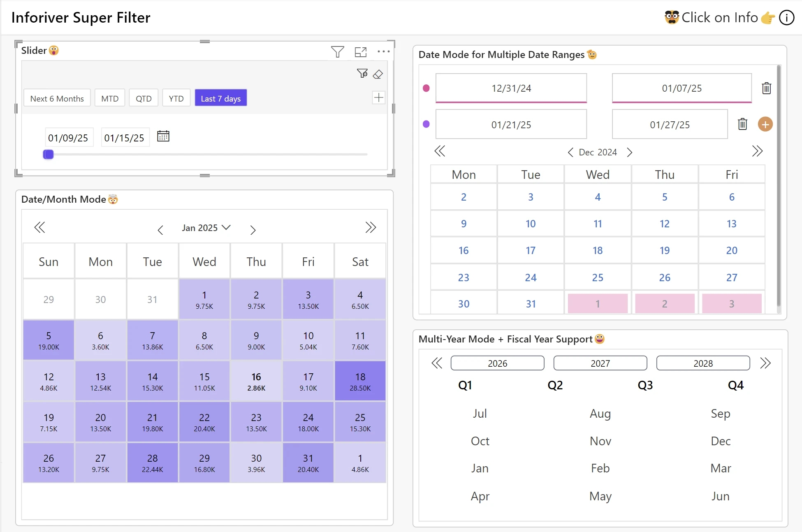
Task: Jump forward a year in Jan 2025 calendar
Action: [x=371, y=227]
